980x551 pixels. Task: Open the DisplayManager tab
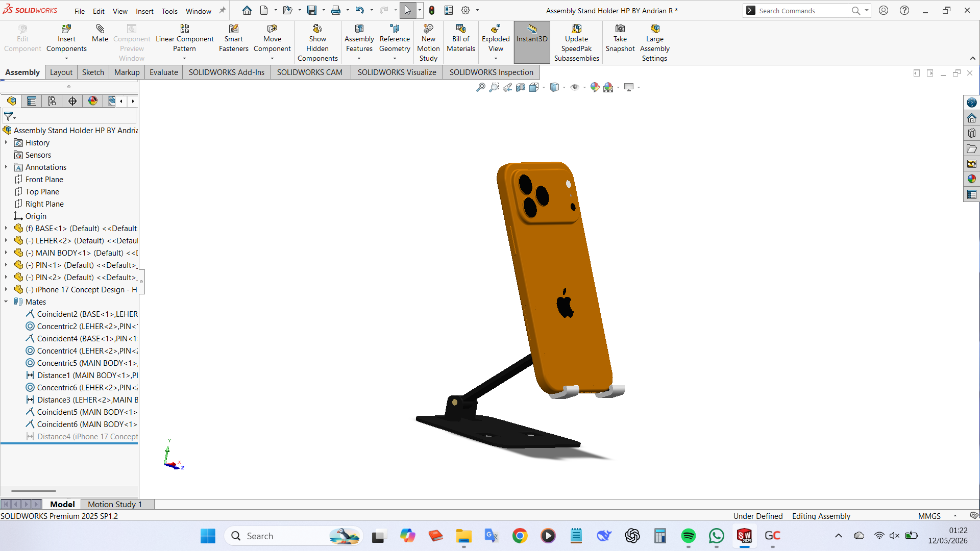(x=93, y=101)
